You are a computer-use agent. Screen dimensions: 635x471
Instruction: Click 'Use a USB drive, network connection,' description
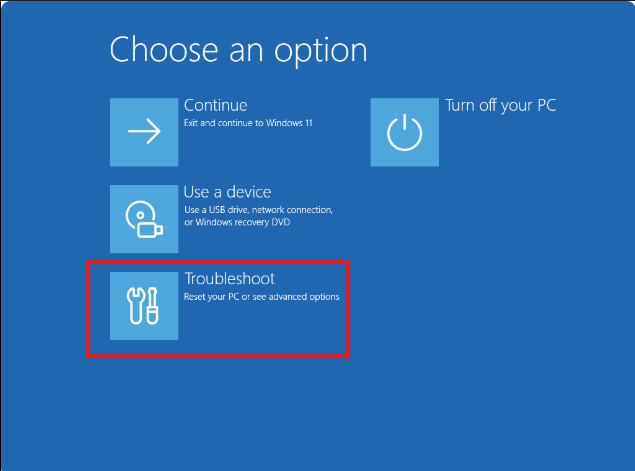pyautogui.click(x=258, y=210)
